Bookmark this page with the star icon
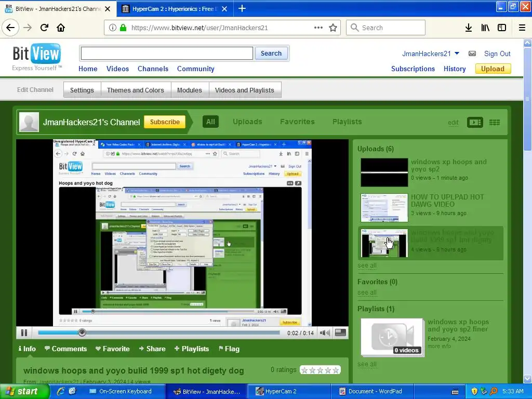532x399 pixels. (333, 28)
